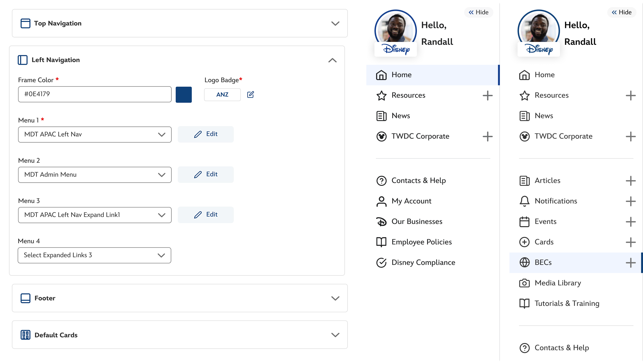Collapse the Left Navigation section

coord(332,60)
